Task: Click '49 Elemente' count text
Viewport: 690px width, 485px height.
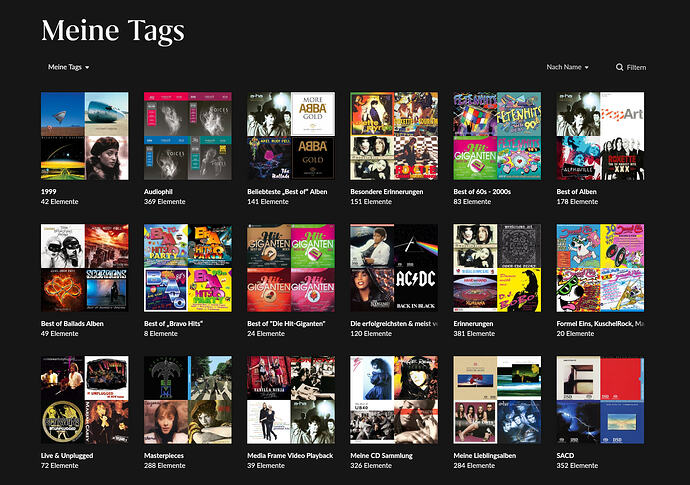Action: [x=59, y=334]
